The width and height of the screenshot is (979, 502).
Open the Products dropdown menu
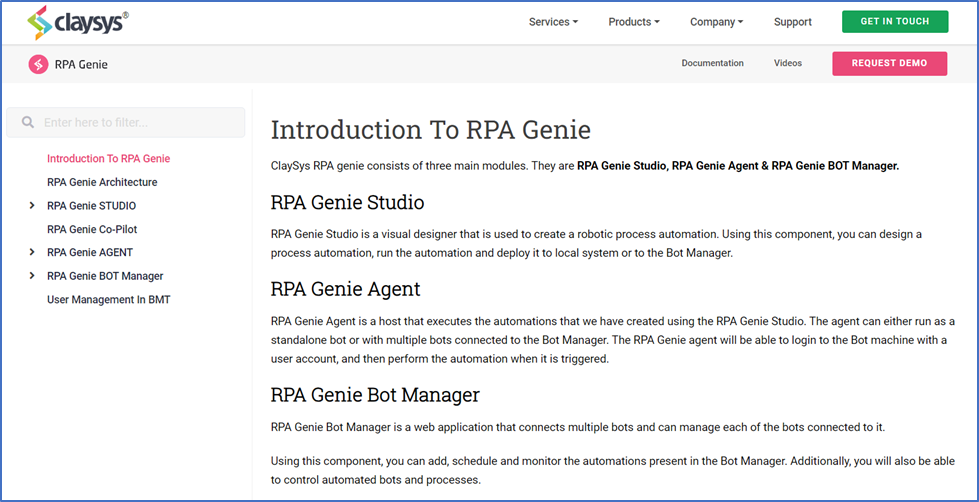pyautogui.click(x=633, y=22)
